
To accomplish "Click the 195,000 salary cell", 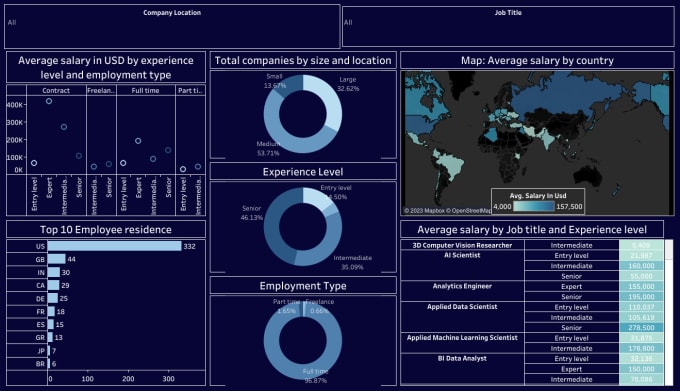I will point(641,297).
